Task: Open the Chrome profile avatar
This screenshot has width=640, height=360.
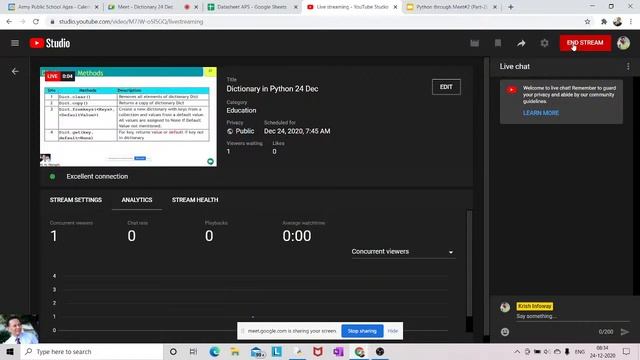Action: pos(617,22)
